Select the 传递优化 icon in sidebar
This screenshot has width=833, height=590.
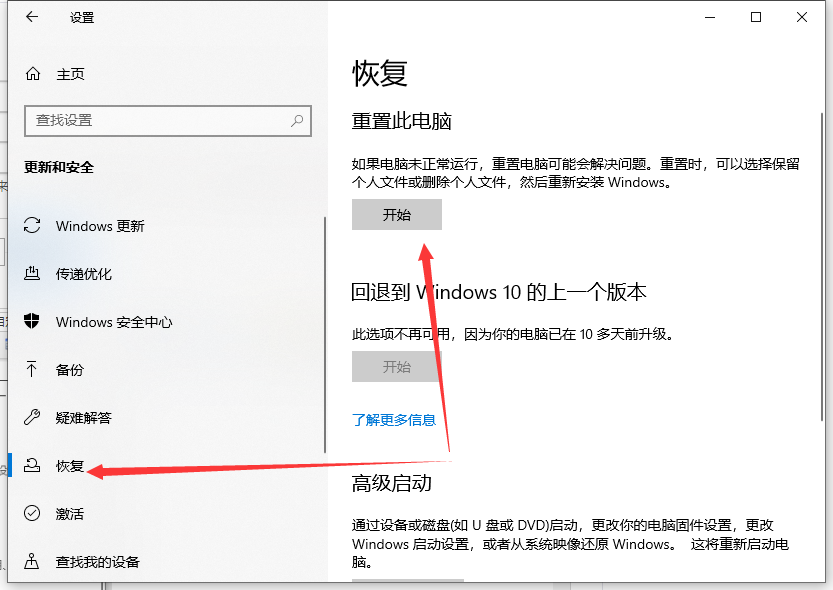pyautogui.click(x=33, y=274)
